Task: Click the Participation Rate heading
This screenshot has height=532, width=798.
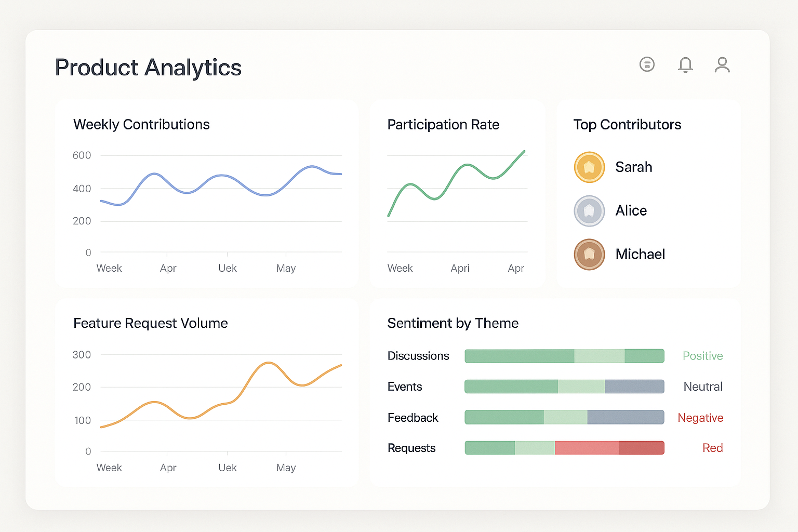Action: click(x=443, y=125)
